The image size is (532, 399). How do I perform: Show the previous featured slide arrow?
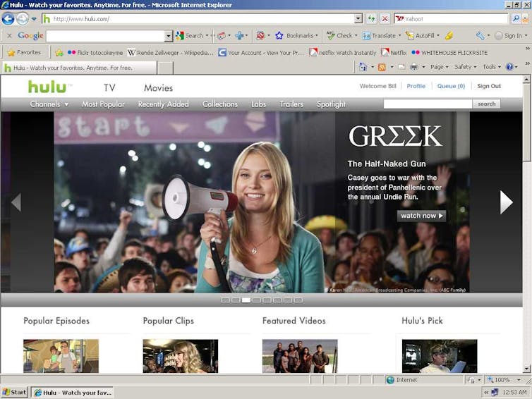pyautogui.click(x=16, y=202)
